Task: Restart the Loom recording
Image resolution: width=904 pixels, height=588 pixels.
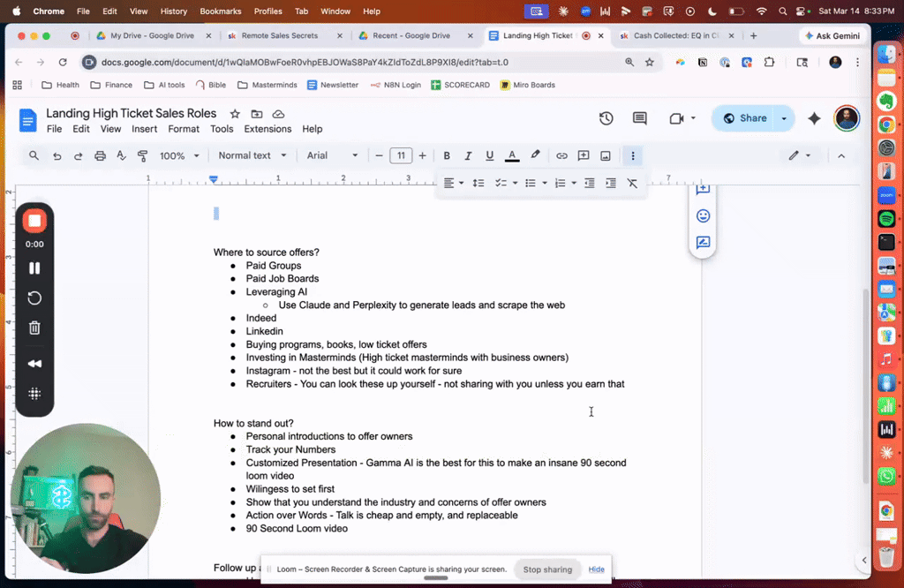Action: 34,298
